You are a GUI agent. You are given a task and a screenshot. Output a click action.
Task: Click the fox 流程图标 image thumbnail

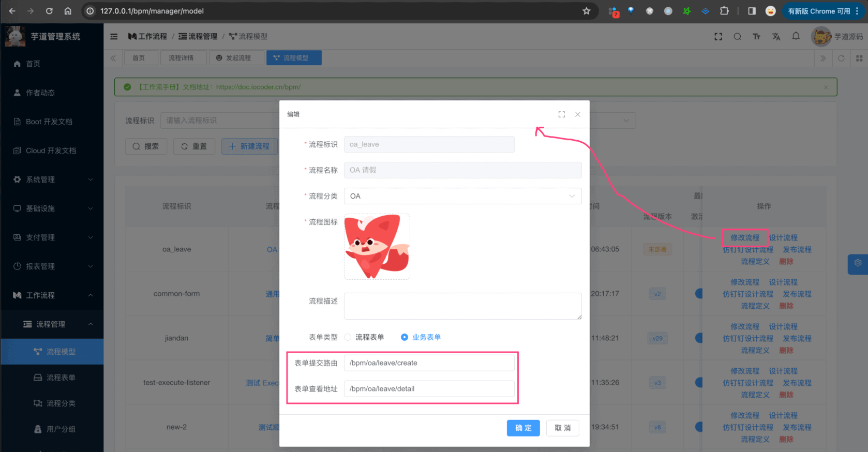coord(377,247)
